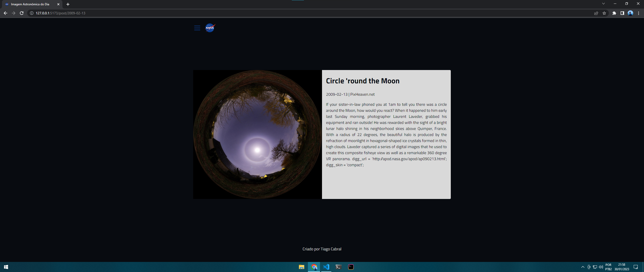Toggle the bookmark star for this page
Viewport: 644px width, 272px height.
(x=604, y=13)
